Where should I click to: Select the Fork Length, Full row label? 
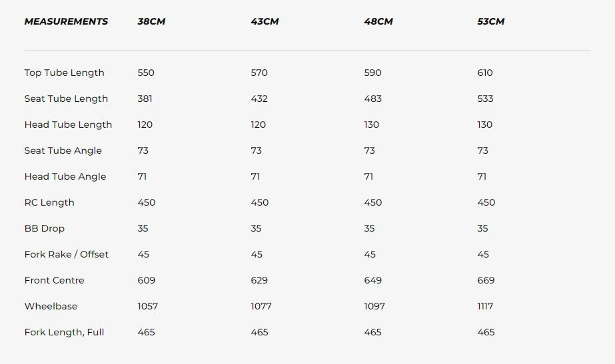pyautogui.click(x=65, y=332)
